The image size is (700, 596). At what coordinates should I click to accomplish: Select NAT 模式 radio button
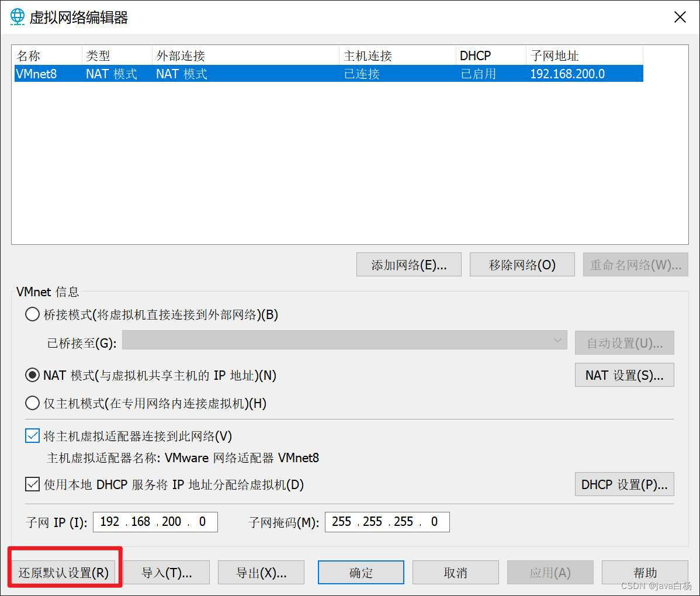click(32, 375)
